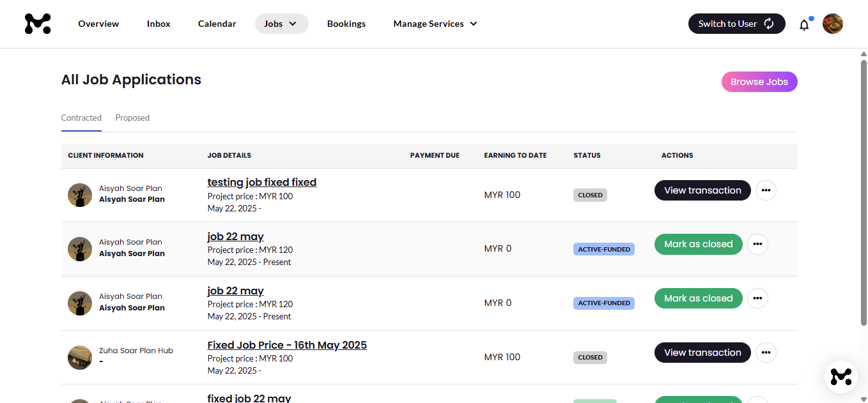Click client avatar in testing job row
The height and width of the screenshot is (403, 868).
(80, 195)
